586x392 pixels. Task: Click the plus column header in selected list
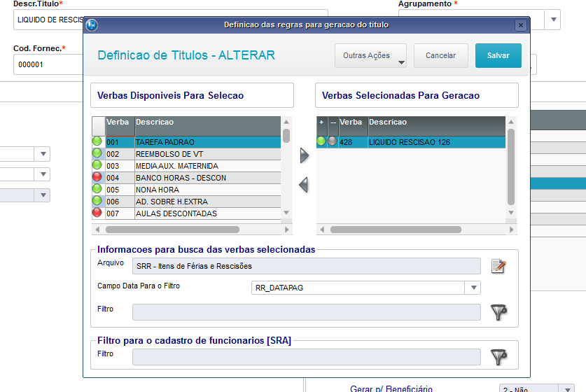click(x=322, y=126)
